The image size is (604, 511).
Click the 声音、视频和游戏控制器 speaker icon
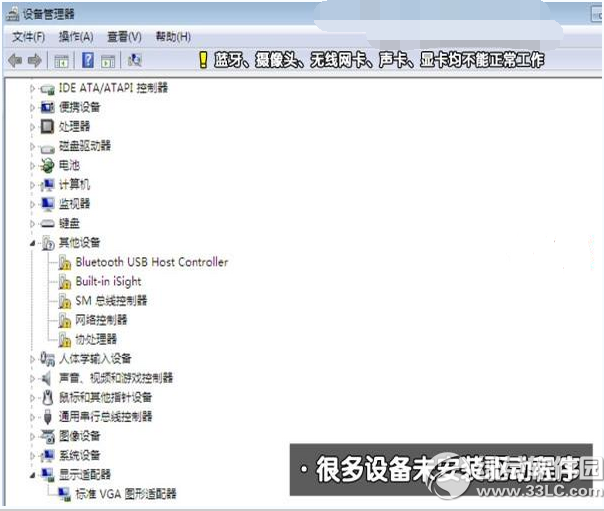(47, 378)
